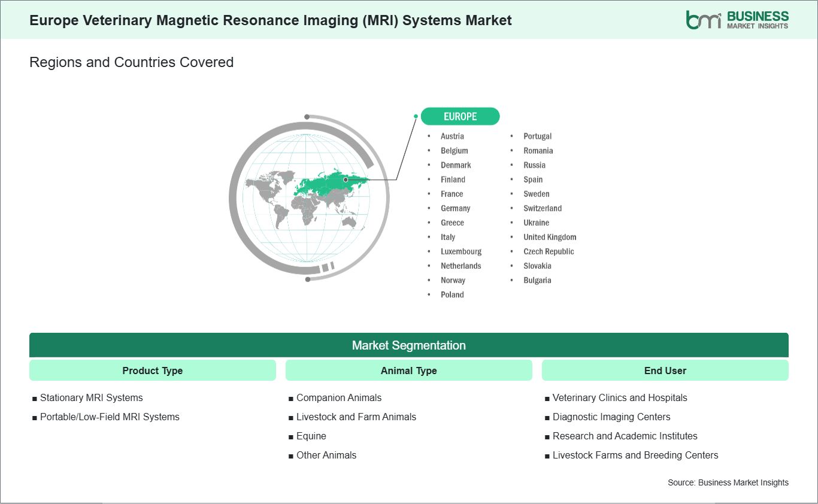
Task: Click Diagnostic Imaging Centers item
Action: coord(611,417)
